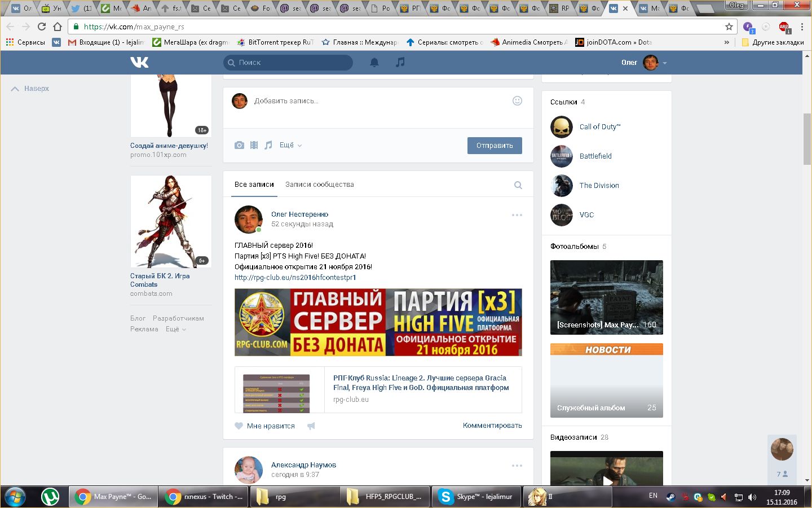
Task: Open the Max Payne screenshots album thumbnail
Action: pos(606,297)
